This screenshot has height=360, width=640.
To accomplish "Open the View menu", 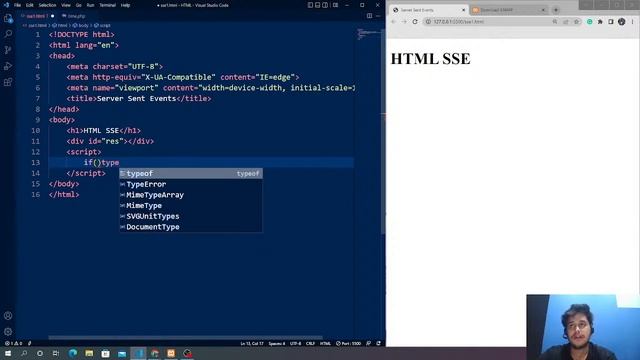I will tap(66, 5).
